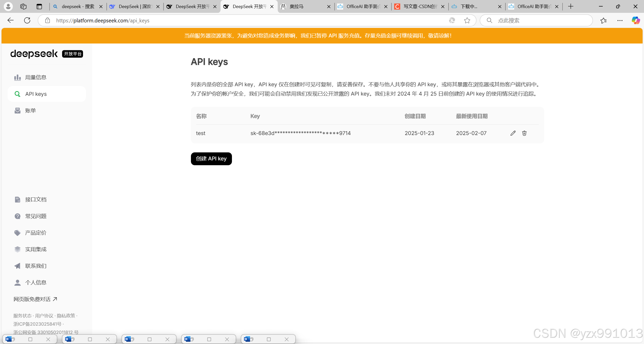Click the 创建 API key button
Screen dimensions: 644x344
(x=211, y=159)
